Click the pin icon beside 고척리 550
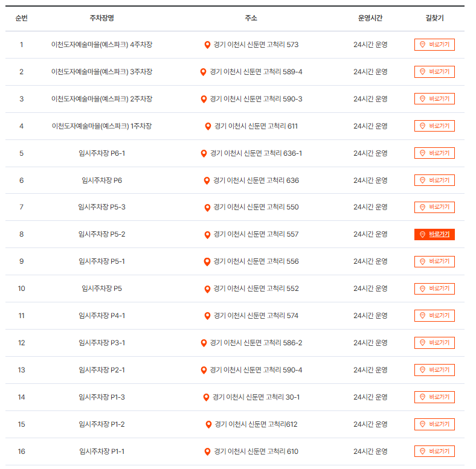Screen dimensions: 476x469 pyautogui.click(x=207, y=208)
